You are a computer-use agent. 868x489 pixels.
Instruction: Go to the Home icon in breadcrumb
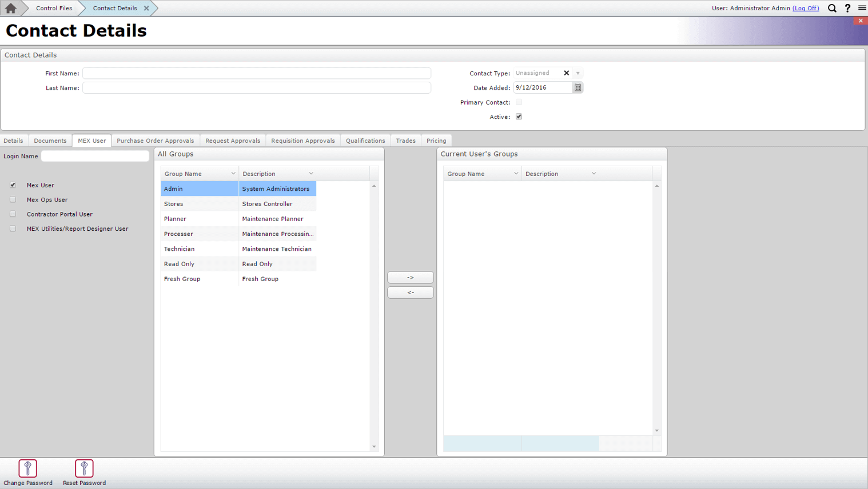tap(11, 8)
